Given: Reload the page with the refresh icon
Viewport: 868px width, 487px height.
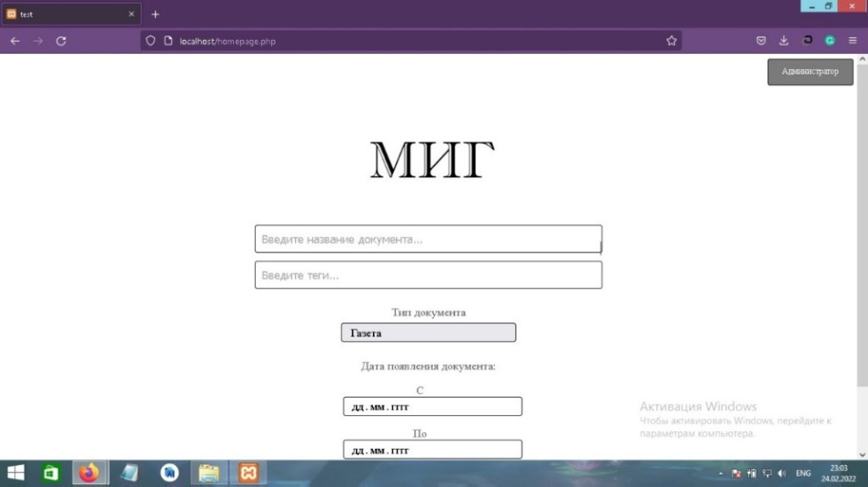Looking at the screenshot, I should coord(61,41).
